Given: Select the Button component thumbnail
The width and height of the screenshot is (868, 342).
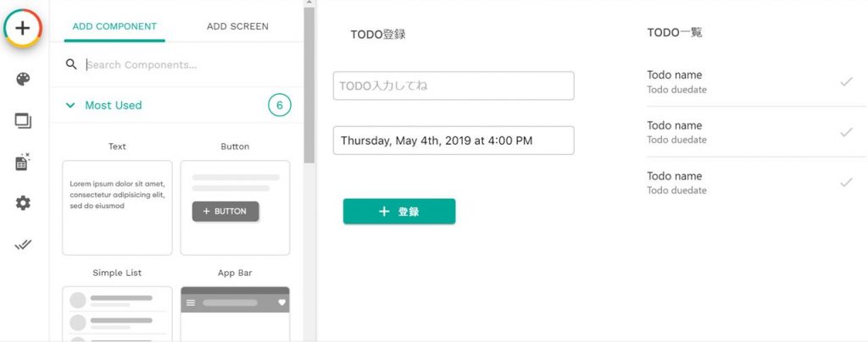Looking at the screenshot, I should click(x=236, y=207).
